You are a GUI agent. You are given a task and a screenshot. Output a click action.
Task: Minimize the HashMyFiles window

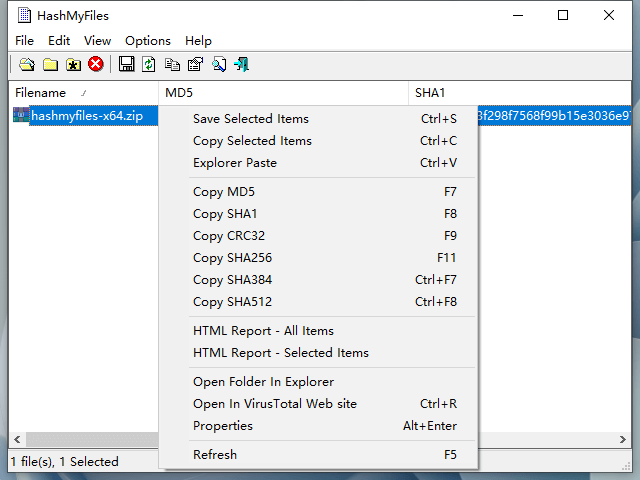click(518, 16)
